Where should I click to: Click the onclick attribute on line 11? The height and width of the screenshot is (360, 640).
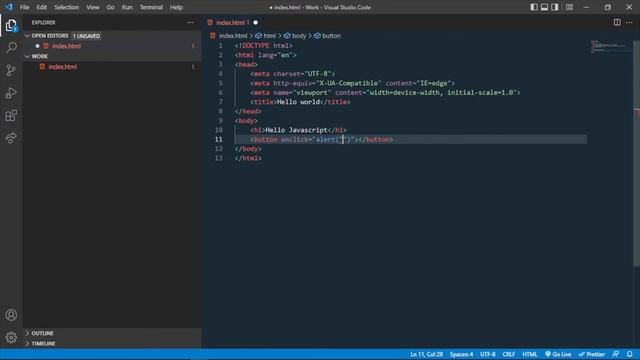click(295, 140)
